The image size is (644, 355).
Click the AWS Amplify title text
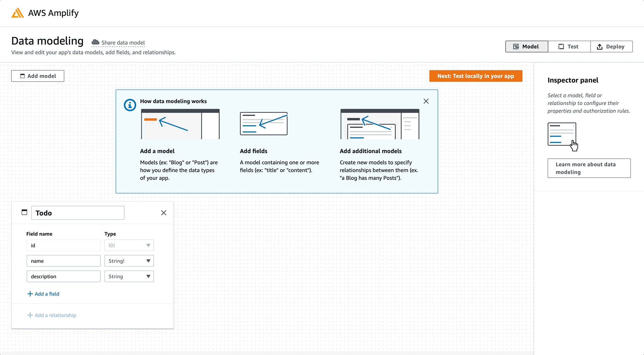(x=53, y=13)
